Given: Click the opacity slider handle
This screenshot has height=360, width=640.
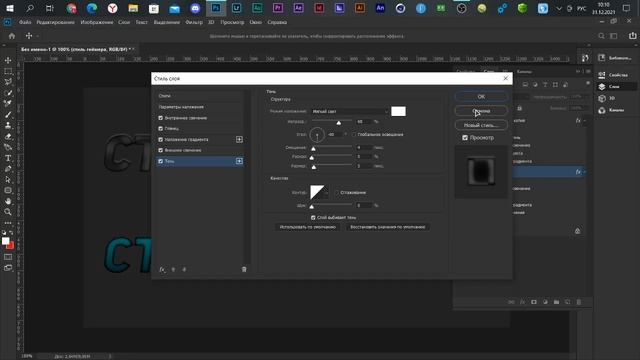Looking at the screenshot, I should point(338,122).
